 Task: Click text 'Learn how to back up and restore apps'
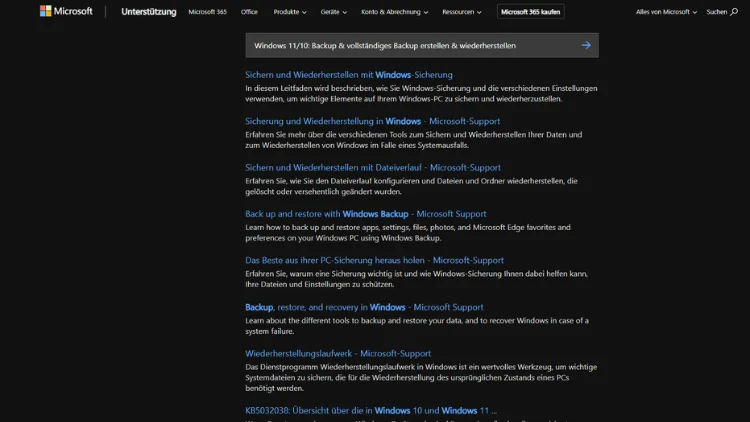click(x=312, y=227)
